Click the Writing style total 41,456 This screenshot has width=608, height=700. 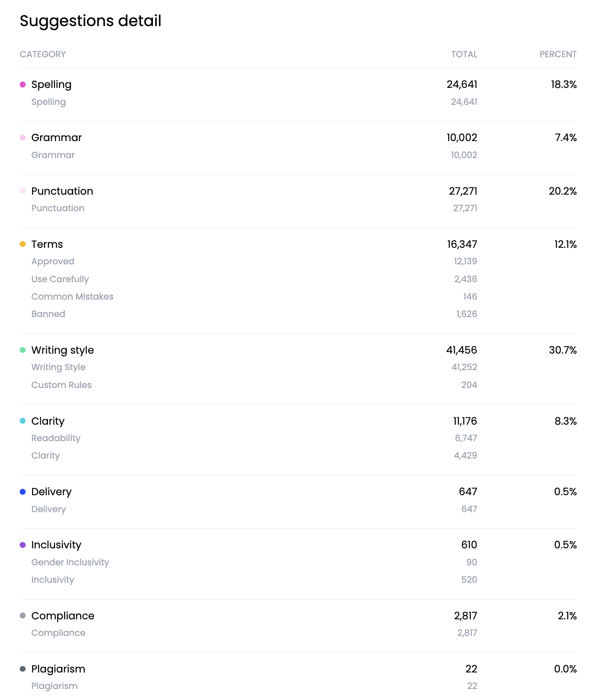461,350
